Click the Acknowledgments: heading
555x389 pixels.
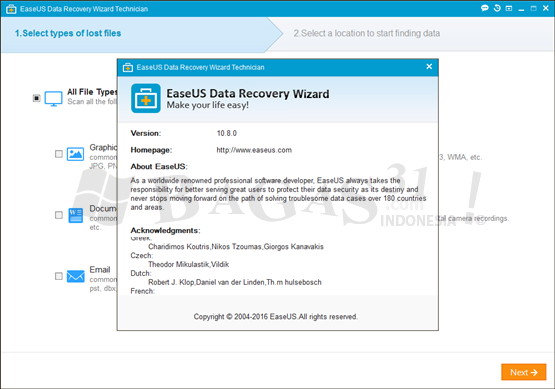tap(165, 230)
